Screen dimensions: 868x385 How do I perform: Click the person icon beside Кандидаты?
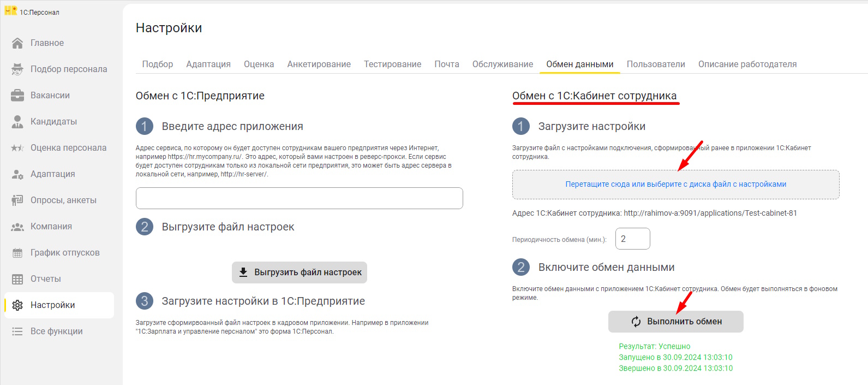[17, 122]
